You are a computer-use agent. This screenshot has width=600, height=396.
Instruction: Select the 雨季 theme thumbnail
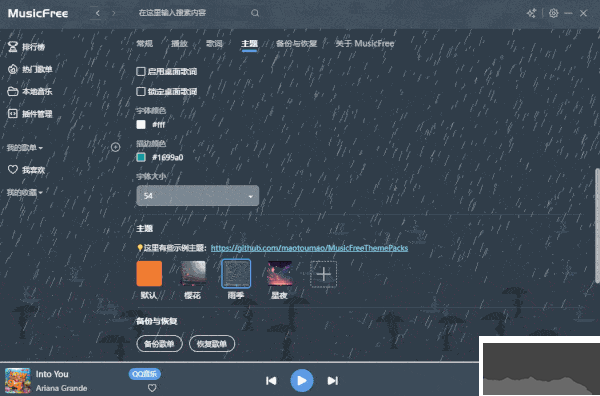(236, 274)
